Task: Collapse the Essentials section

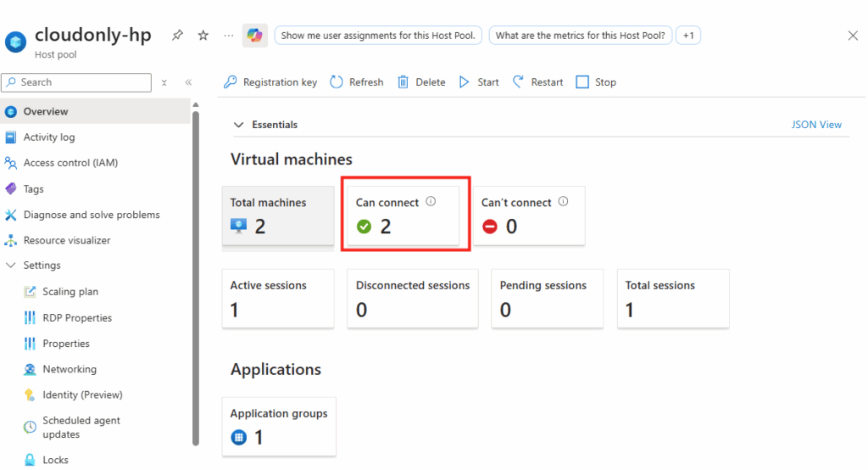Action: (238, 125)
